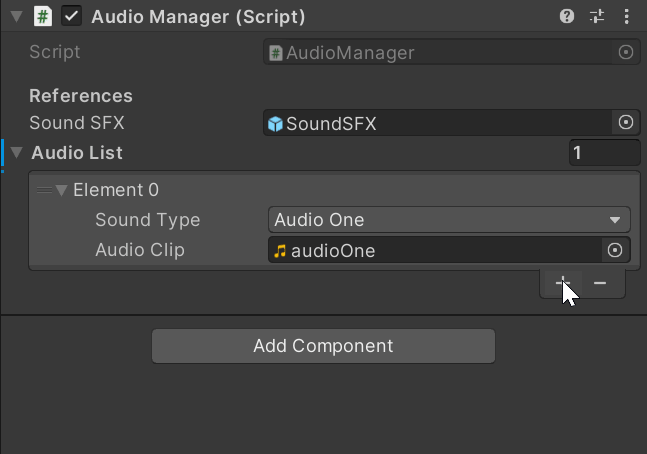This screenshot has height=454, width=647.
Task: Collapse the Audio List foldout
Action: coord(17,153)
